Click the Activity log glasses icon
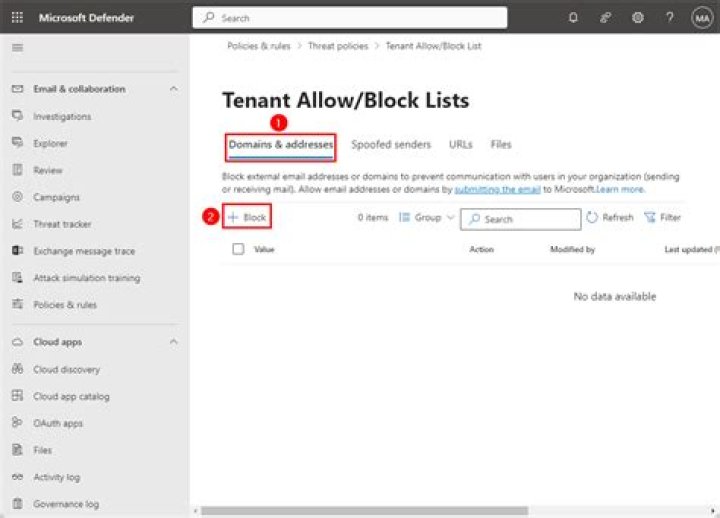This screenshot has width=720, height=518. pos(17,477)
